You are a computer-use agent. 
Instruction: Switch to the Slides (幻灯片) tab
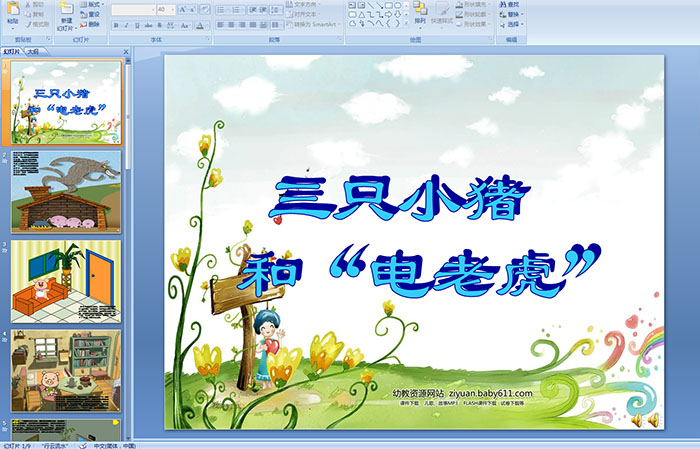(x=12, y=50)
